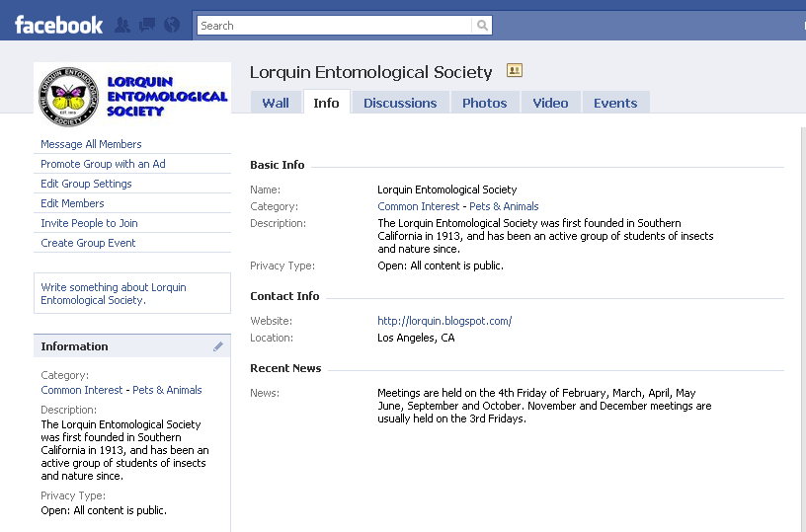Click the Recent News section heading
This screenshot has height=532, width=806.
[x=285, y=368]
